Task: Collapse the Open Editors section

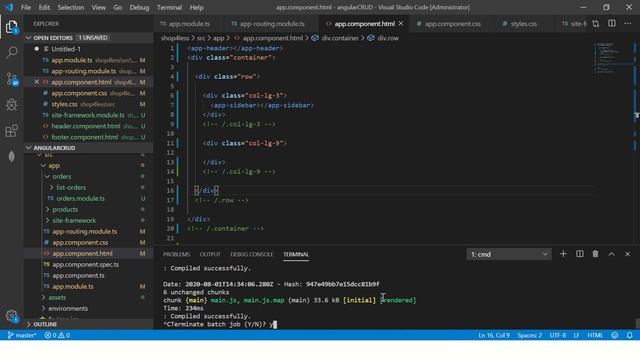Action: (89, 38)
